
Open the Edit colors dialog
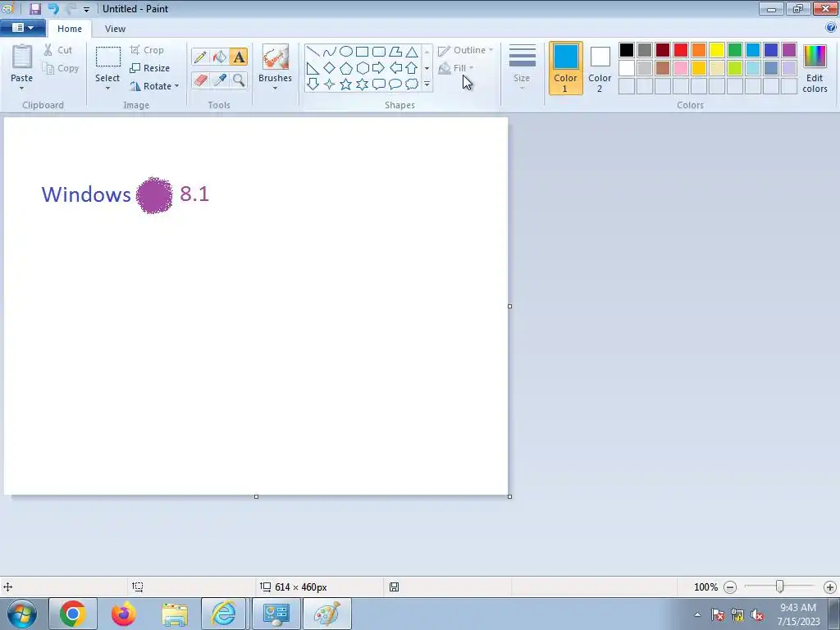click(815, 69)
